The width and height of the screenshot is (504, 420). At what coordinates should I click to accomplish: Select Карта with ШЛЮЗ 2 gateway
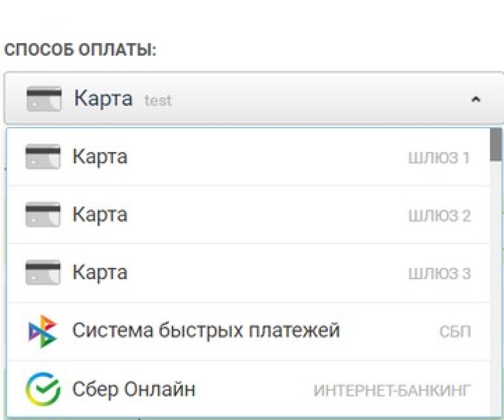187,214
